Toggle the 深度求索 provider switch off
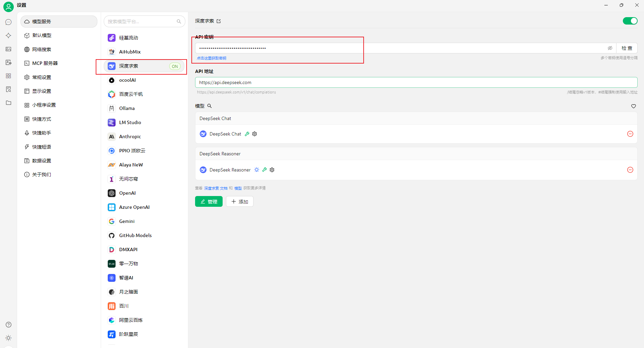Viewport: 644px width, 348px height. pos(630,21)
